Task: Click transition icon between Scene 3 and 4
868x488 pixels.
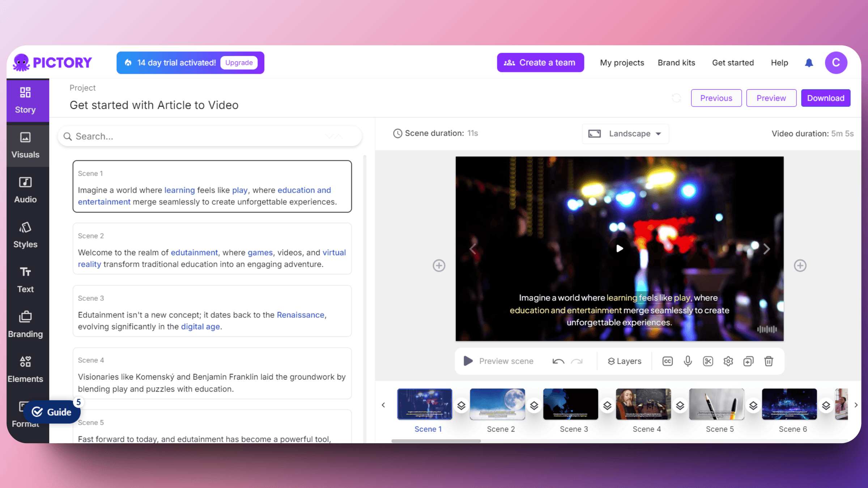Action: point(607,405)
